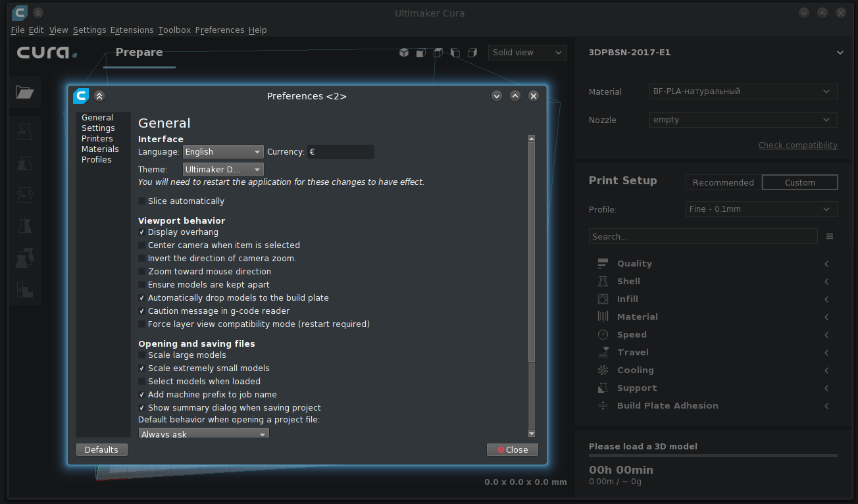Follow the Check compatibility link

(x=798, y=145)
